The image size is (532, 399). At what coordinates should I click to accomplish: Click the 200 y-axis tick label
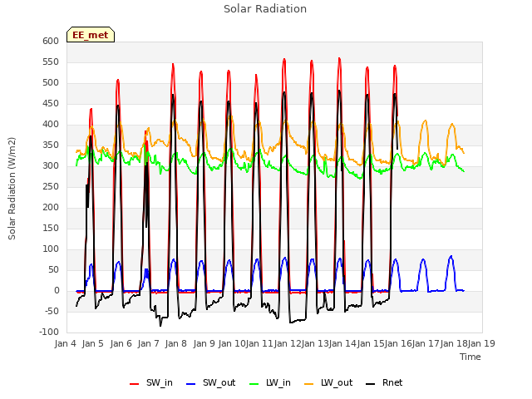point(51,207)
